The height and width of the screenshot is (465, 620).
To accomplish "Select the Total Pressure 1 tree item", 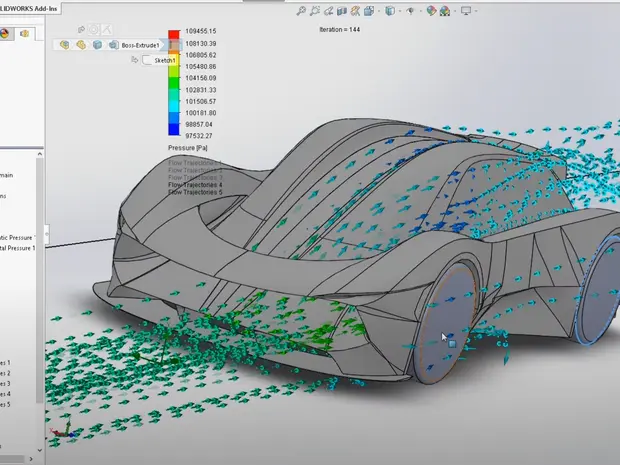I will [x=17, y=248].
